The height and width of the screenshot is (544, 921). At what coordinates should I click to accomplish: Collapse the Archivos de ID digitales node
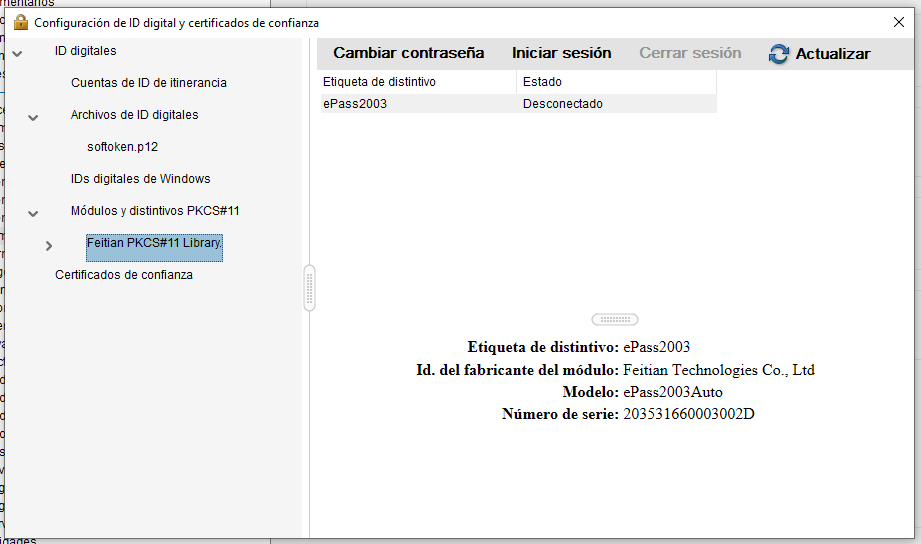[33, 117]
